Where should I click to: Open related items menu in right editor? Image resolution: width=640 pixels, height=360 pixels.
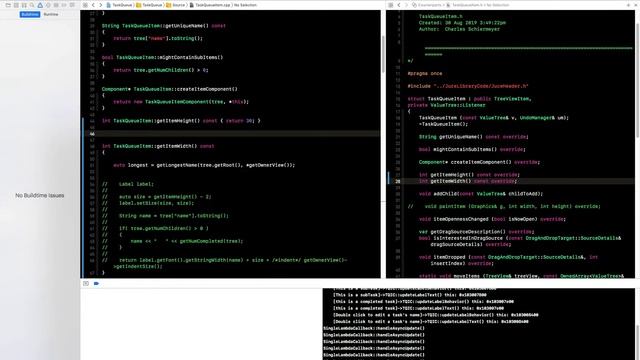point(391,5)
